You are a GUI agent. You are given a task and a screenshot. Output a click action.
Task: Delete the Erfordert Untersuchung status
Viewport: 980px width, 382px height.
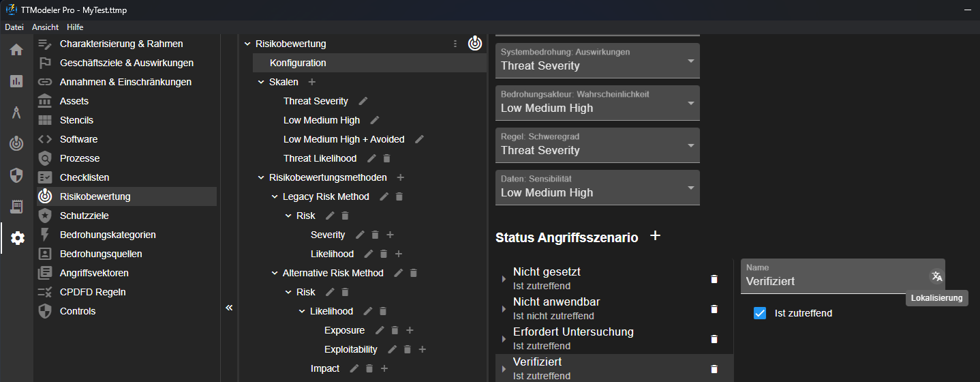coord(714,339)
